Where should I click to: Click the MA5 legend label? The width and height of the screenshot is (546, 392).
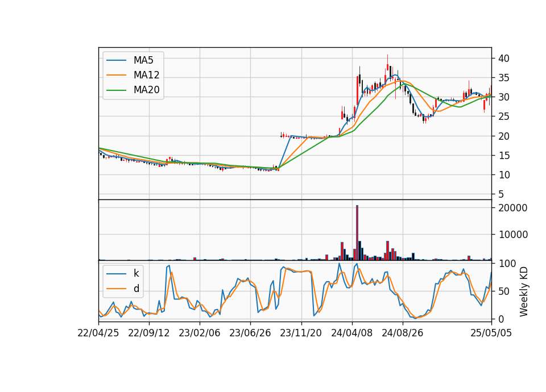(x=143, y=60)
